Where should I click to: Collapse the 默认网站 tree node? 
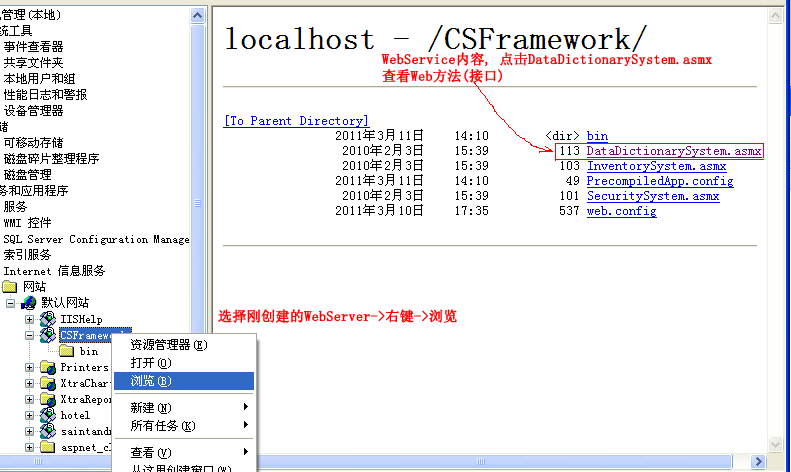[x=11, y=303]
